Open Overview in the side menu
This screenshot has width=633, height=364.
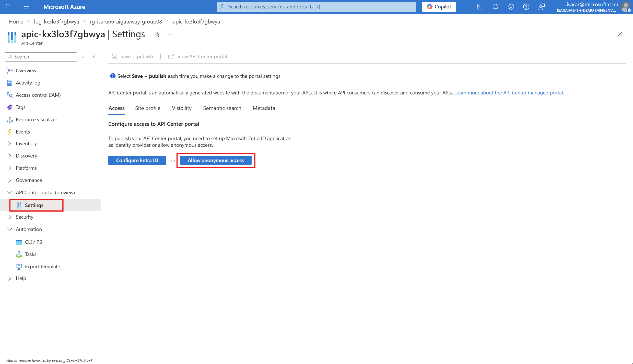[x=26, y=70]
